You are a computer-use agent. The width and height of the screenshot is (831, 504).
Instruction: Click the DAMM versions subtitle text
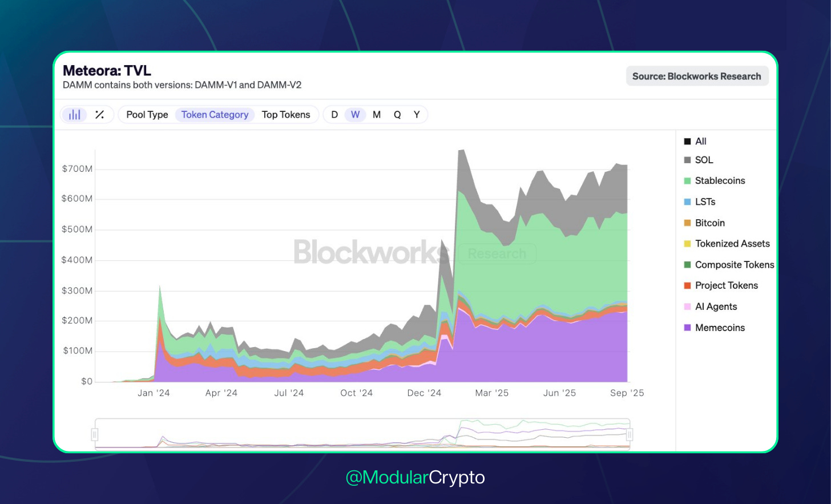[x=182, y=85]
